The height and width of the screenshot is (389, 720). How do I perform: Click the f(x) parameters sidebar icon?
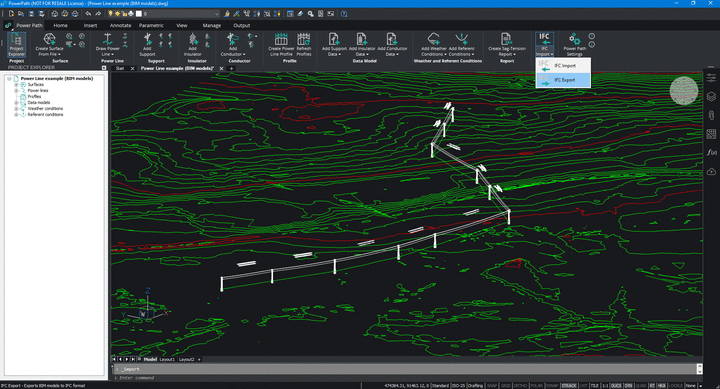pos(711,152)
